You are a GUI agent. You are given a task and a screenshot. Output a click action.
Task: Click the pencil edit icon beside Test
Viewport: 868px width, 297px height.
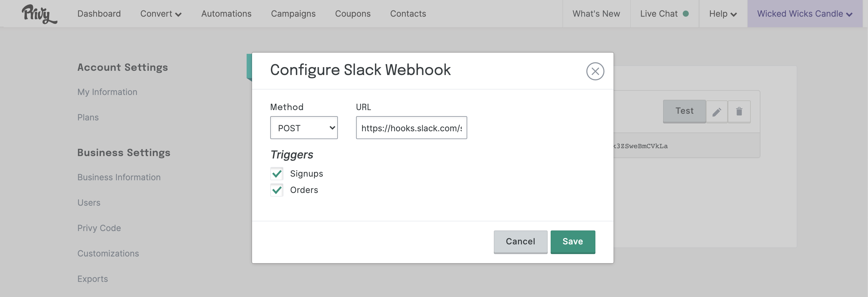pos(716,112)
